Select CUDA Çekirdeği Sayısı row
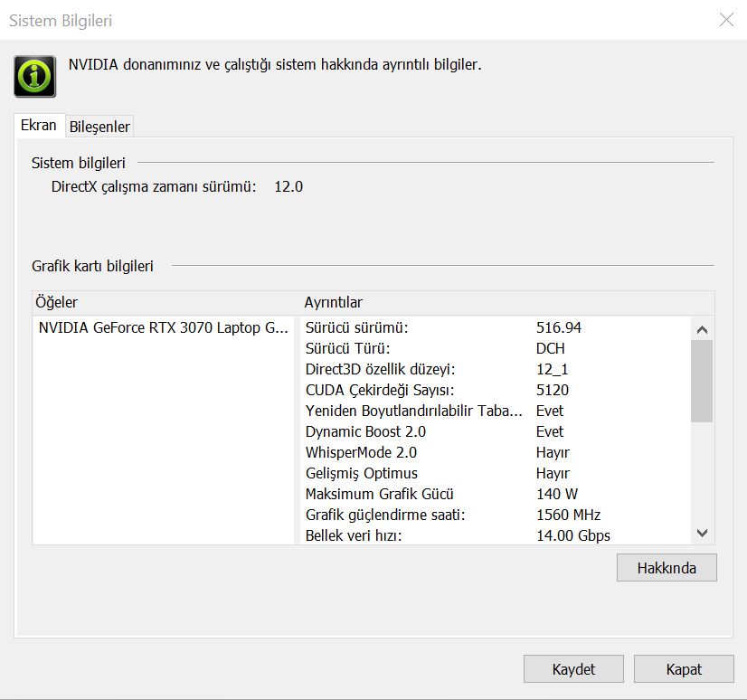 point(496,391)
